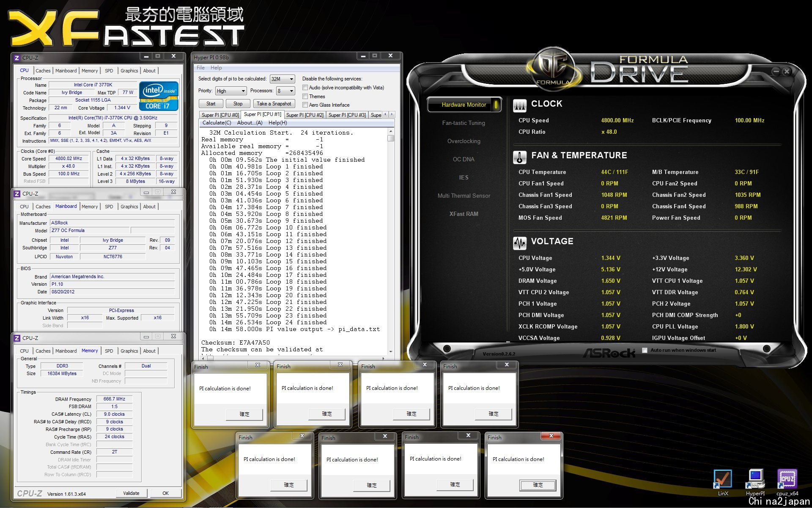Switch to Super PI [CPU #0] tab
The image size is (812, 508).
[x=220, y=115]
